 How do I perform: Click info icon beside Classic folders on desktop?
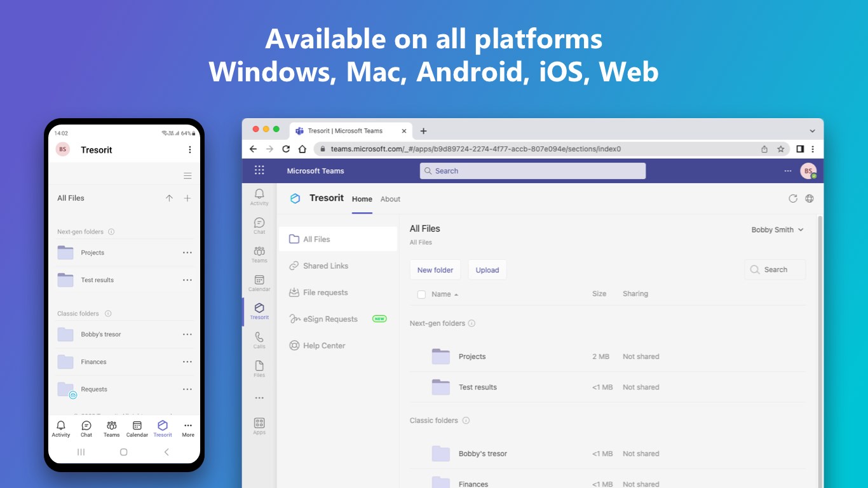[x=466, y=421]
